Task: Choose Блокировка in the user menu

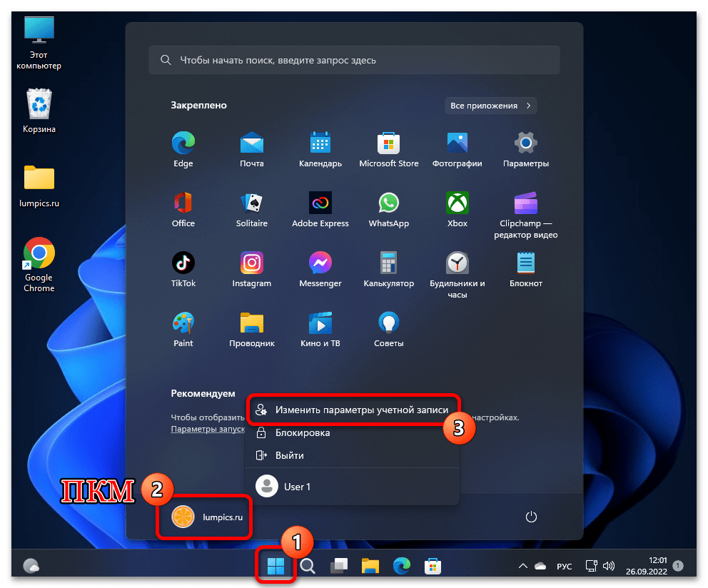Action: pyautogui.click(x=352, y=432)
